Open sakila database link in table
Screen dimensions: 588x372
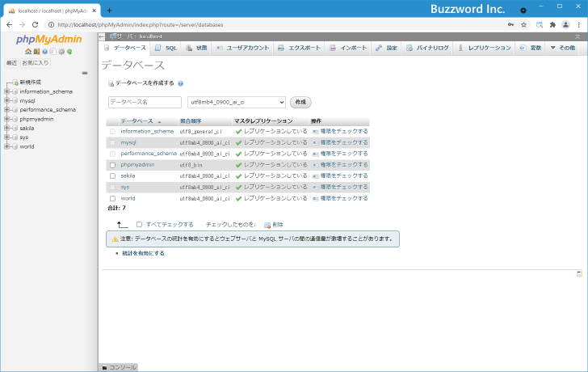click(x=128, y=175)
